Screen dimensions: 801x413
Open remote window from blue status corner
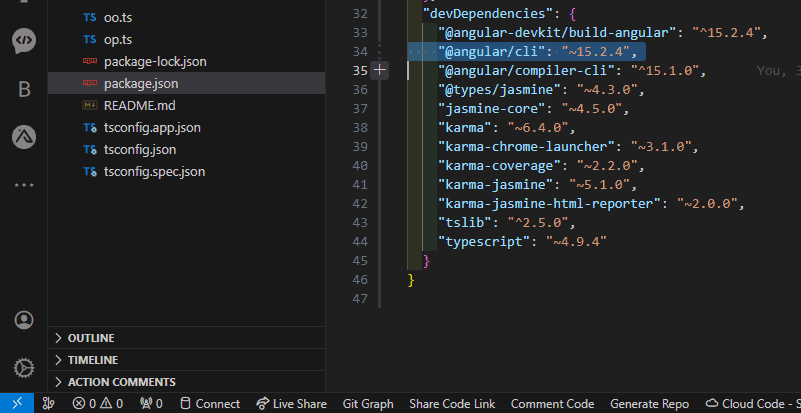pos(17,403)
